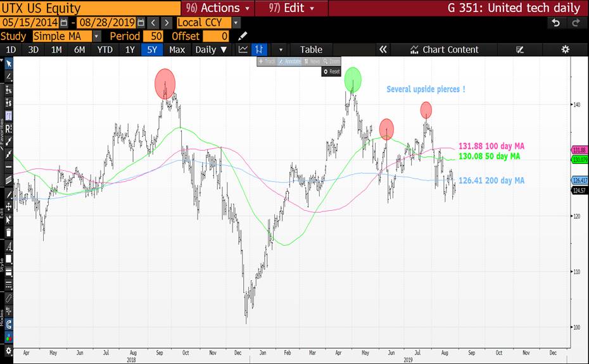This screenshot has width=589, height=364.
Task: Choose the percent change measurement tool
Action: coord(8,89)
